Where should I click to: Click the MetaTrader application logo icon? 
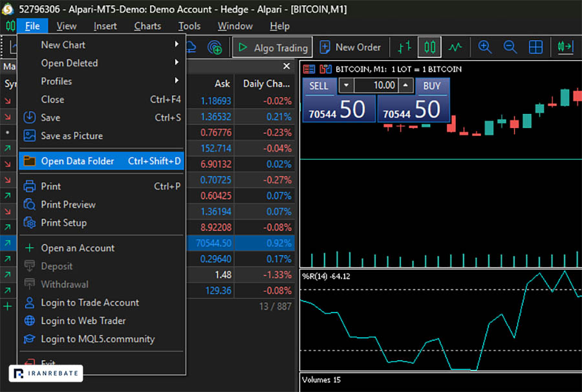(x=7, y=9)
